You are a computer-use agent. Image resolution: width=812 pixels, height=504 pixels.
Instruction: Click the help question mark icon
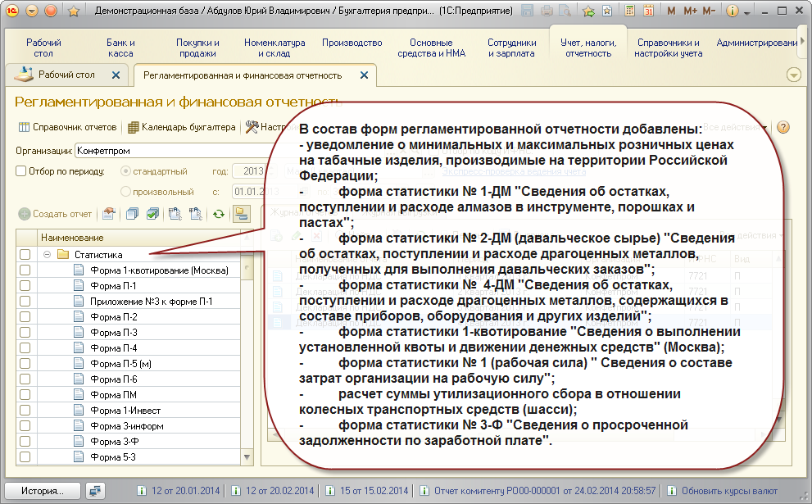tap(783, 127)
